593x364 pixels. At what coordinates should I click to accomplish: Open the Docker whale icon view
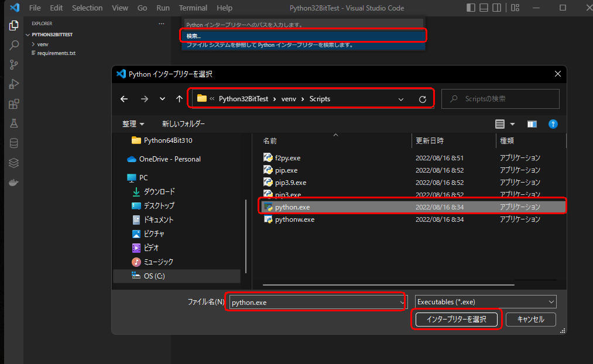point(13,183)
